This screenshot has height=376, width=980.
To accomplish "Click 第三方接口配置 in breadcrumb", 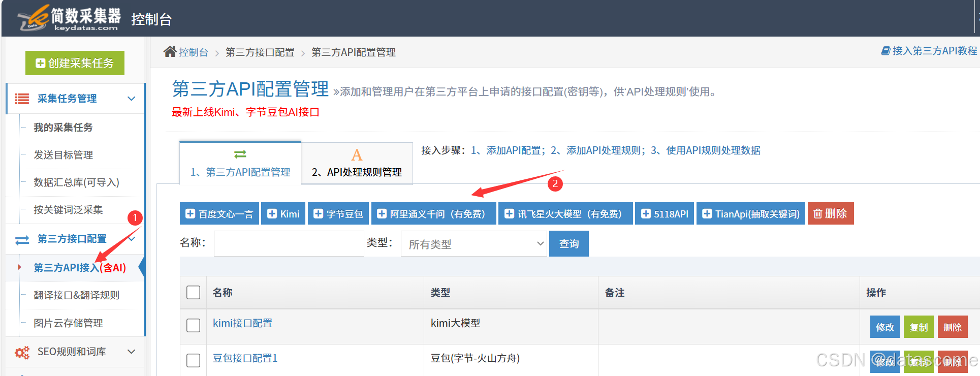I will pos(260,52).
